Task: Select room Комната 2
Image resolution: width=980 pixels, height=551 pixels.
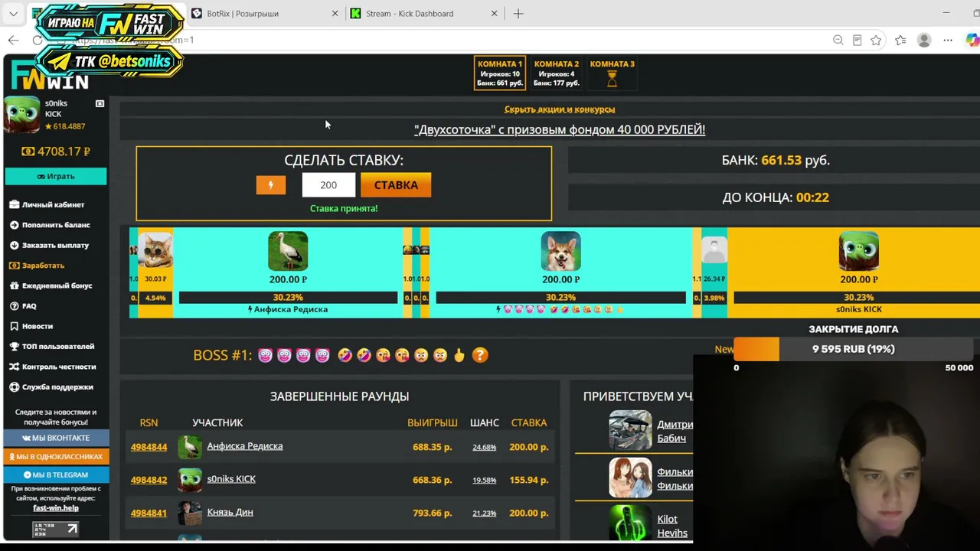Action: pyautogui.click(x=557, y=73)
